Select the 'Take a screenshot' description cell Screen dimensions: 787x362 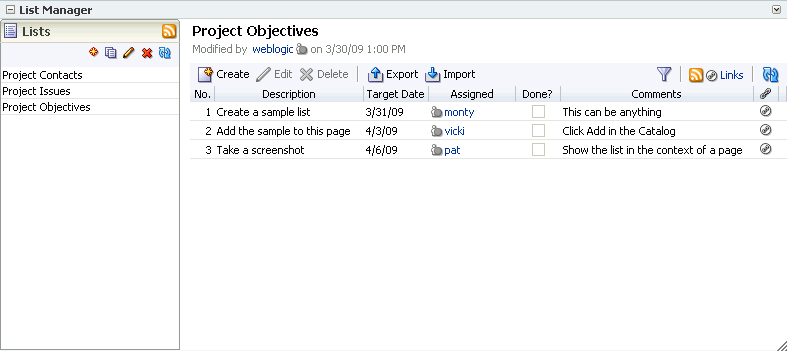coord(260,150)
